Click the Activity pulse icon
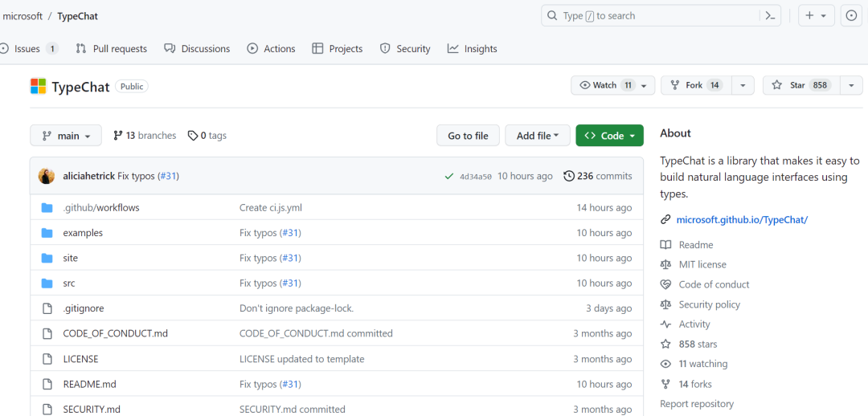Screen dimensions: 868x416 665,324
